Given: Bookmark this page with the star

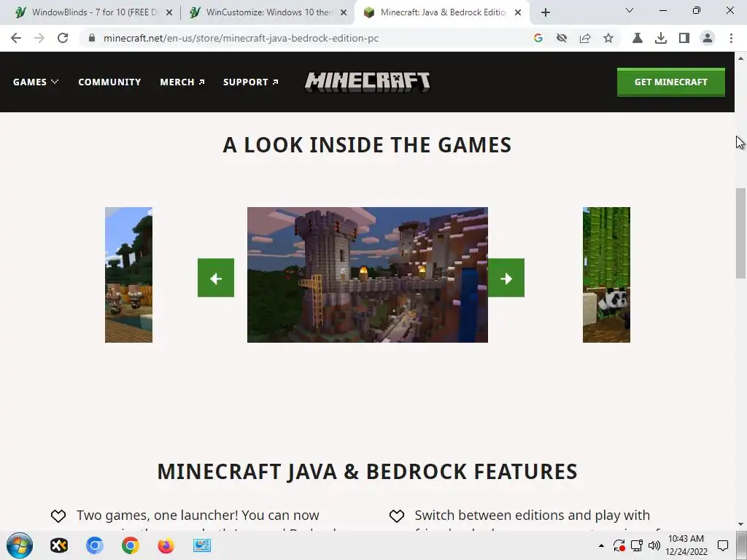Looking at the screenshot, I should click(x=608, y=38).
